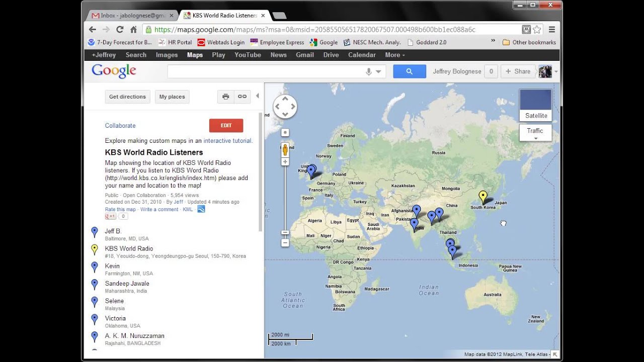Bookmark this page with star icon
The height and width of the screenshot is (362, 644).
pyautogui.click(x=537, y=30)
